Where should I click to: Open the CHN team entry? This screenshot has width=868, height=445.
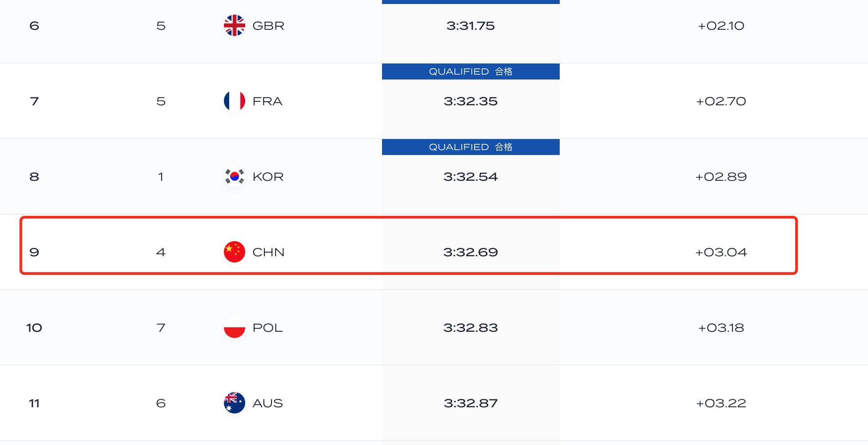coord(268,252)
